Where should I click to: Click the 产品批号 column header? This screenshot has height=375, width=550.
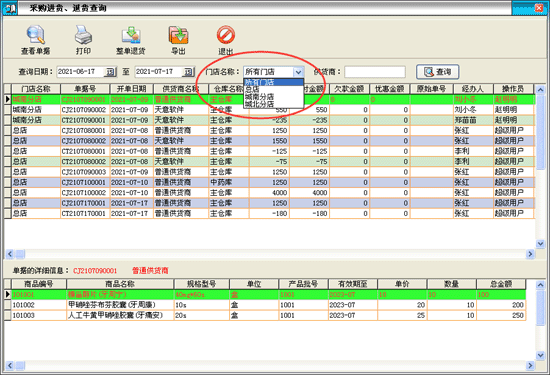tap(303, 284)
